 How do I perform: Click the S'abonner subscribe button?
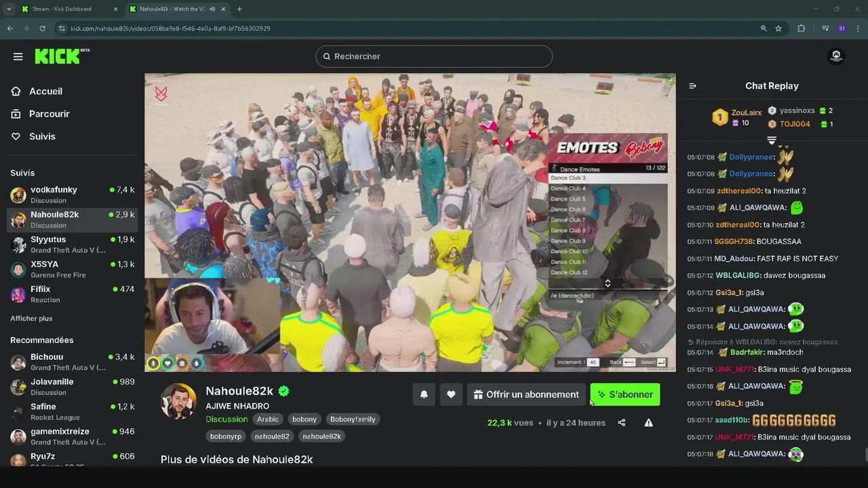pos(625,394)
